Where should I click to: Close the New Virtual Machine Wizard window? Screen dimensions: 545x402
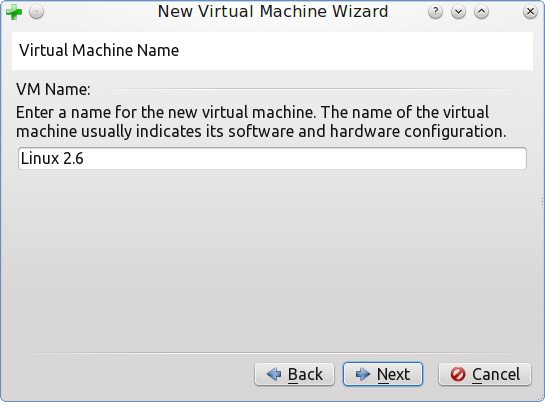pos(530,12)
